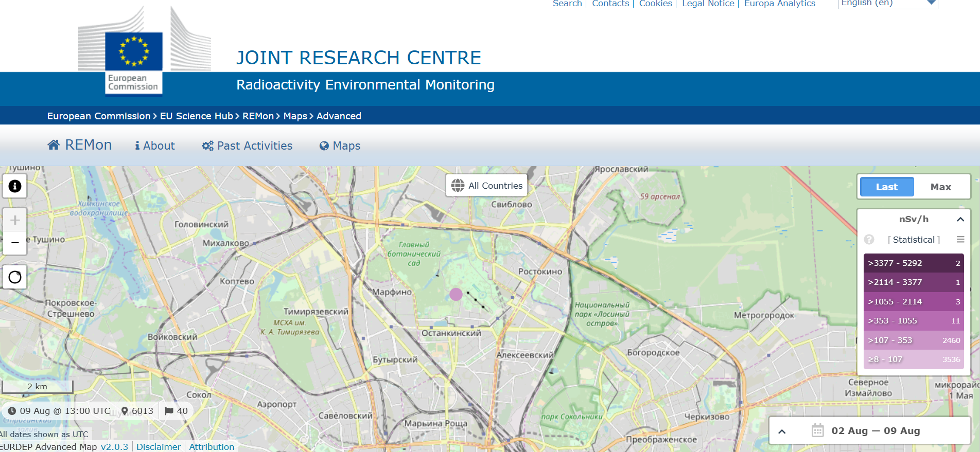Switch to Max values toggle
The width and height of the screenshot is (980, 452).
coord(941,187)
